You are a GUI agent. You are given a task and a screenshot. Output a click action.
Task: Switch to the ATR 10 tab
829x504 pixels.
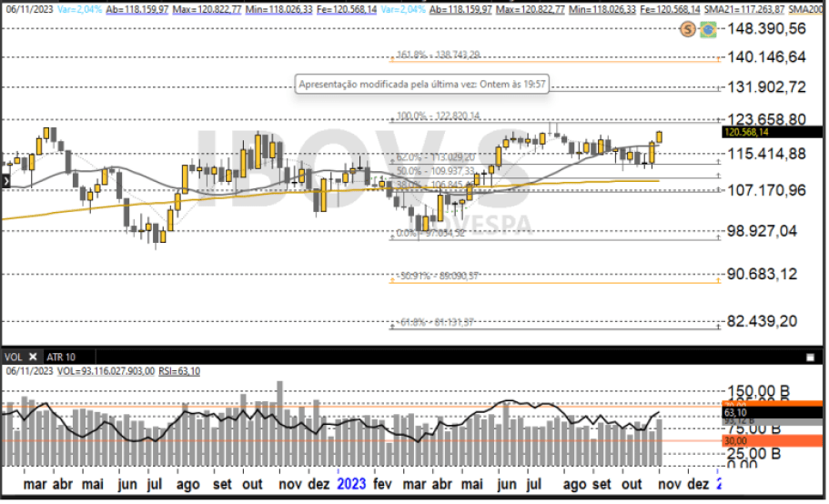tap(62, 357)
